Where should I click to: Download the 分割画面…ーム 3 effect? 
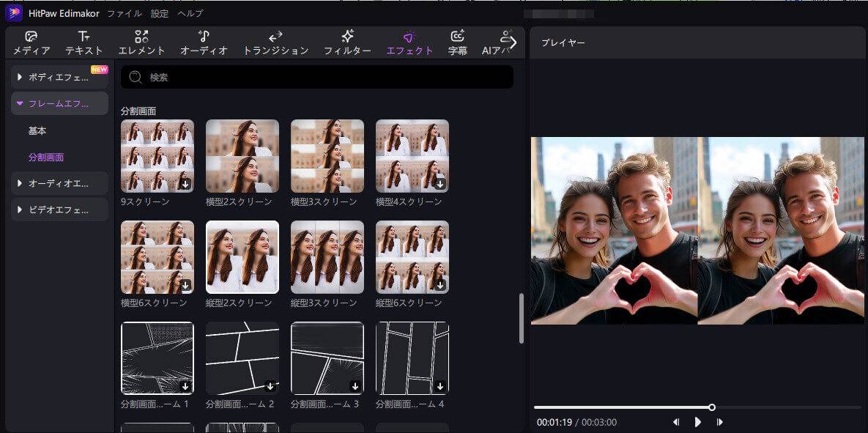click(x=355, y=386)
